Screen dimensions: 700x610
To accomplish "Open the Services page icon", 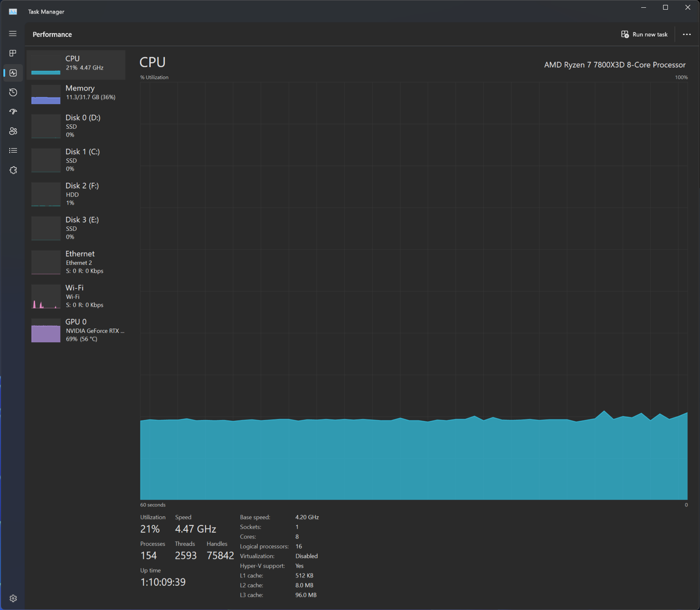I will [x=13, y=170].
